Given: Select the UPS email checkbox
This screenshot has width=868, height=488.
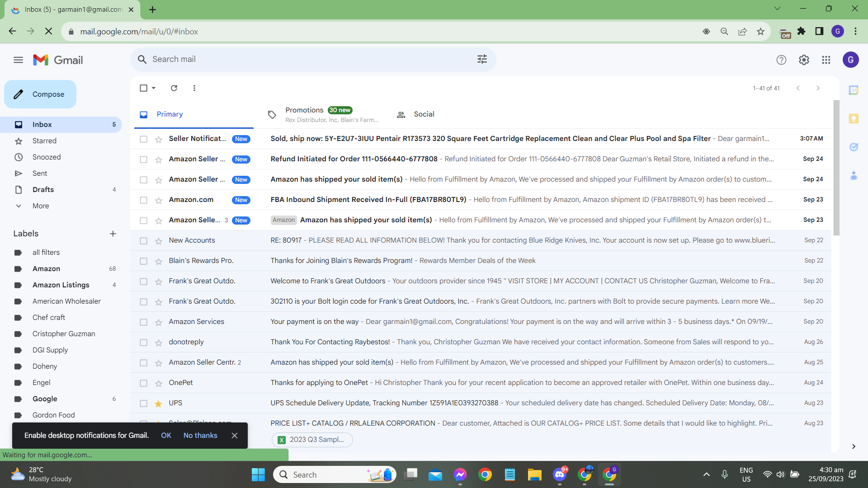Looking at the screenshot, I should pyautogui.click(x=143, y=404).
